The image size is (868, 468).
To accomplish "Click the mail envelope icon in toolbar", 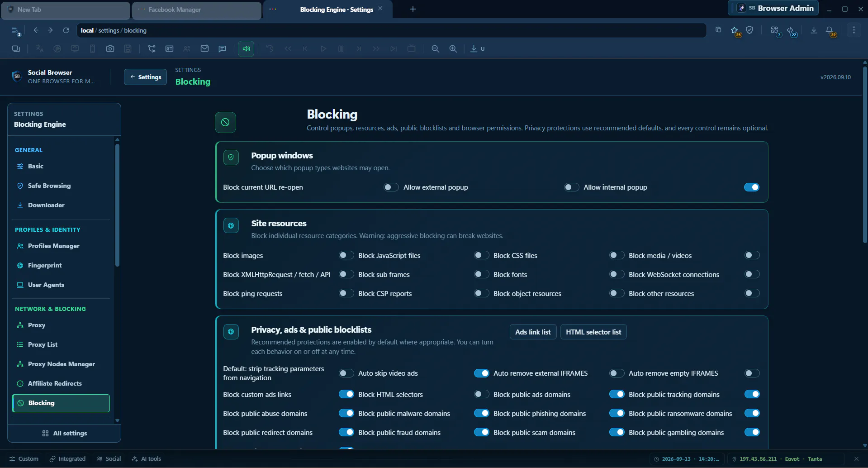I will [x=204, y=49].
